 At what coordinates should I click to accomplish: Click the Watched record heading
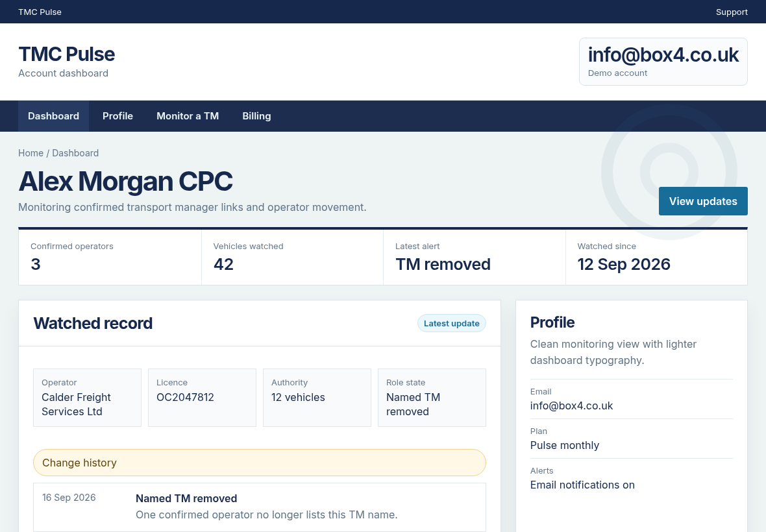point(93,323)
